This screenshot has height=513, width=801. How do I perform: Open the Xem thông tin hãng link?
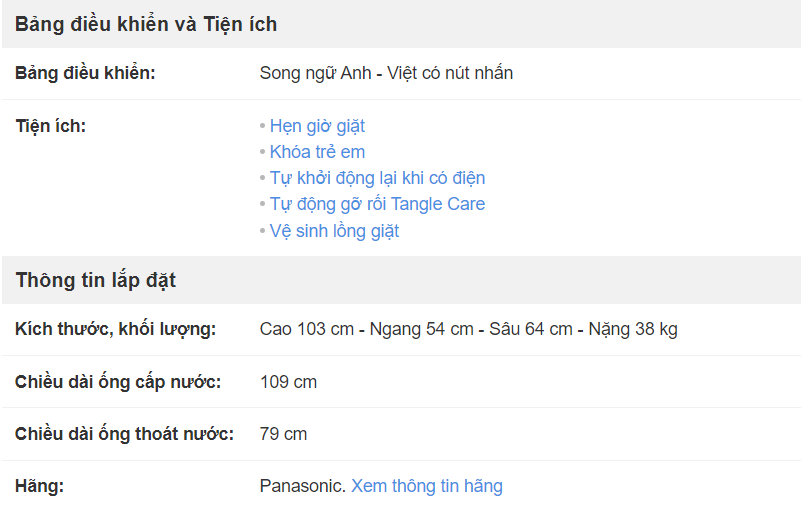(427, 485)
